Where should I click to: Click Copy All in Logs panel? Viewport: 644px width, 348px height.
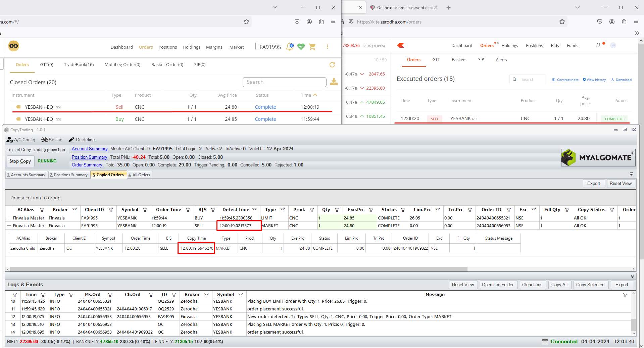(559, 285)
